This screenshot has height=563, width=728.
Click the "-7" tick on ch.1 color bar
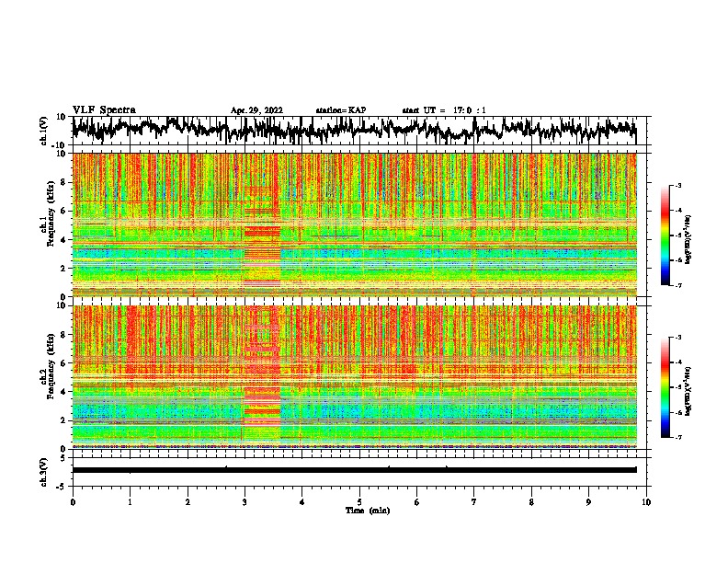click(677, 285)
